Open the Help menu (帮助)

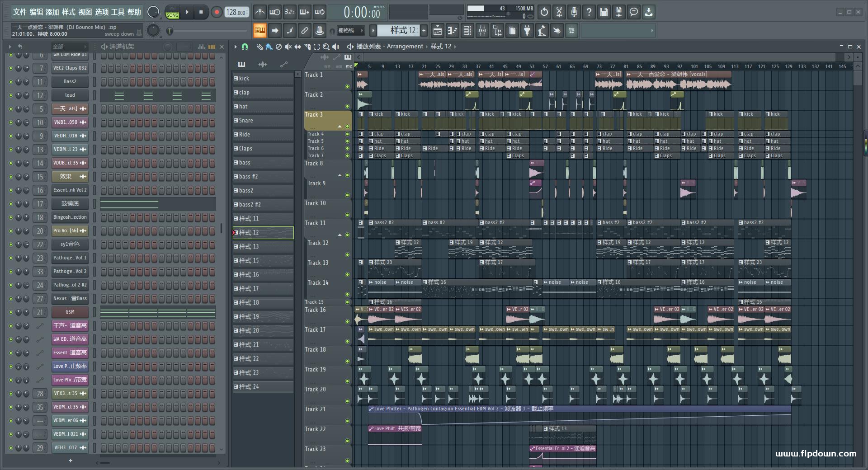134,12
